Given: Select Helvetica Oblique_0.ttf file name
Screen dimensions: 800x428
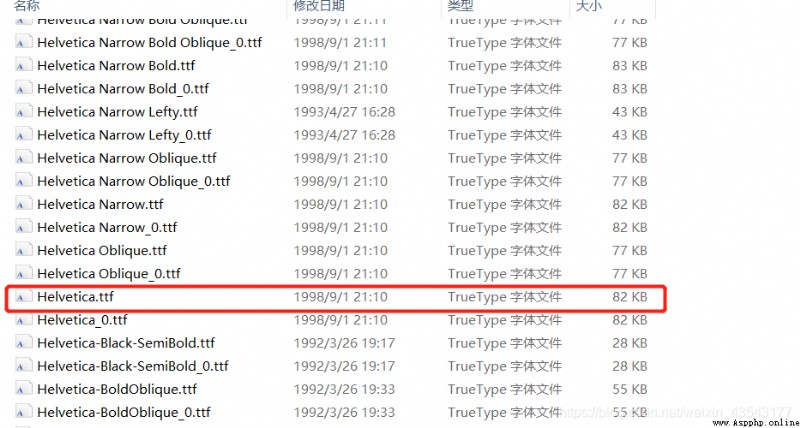Looking at the screenshot, I should [x=109, y=274].
